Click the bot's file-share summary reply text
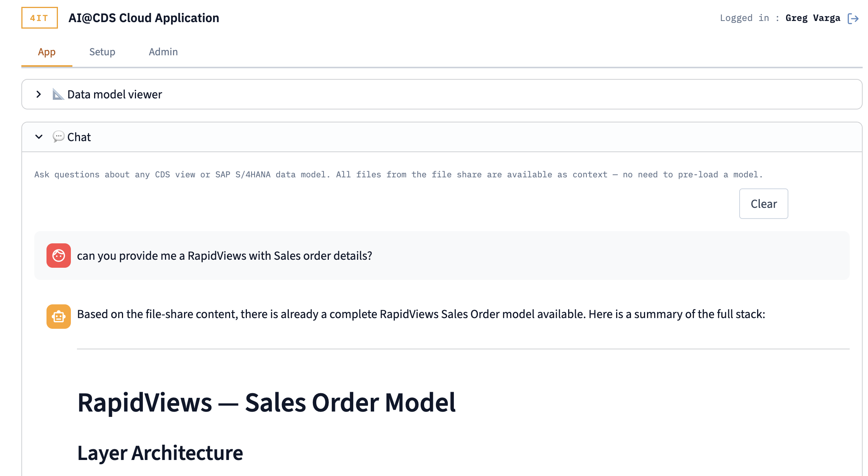The width and height of the screenshot is (868, 476). [421, 314]
